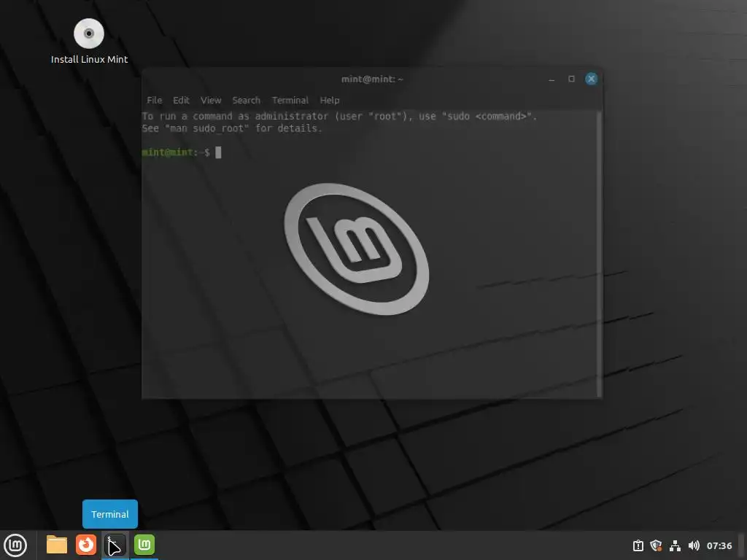Image resolution: width=747 pixels, height=560 pixels.
Task: Open the Linux Mint start menu
Action: coord(15,545)
